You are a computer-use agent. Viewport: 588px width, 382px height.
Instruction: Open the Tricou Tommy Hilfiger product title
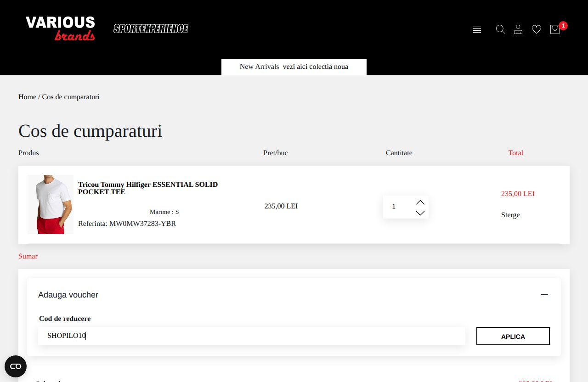tap(148, 188)
